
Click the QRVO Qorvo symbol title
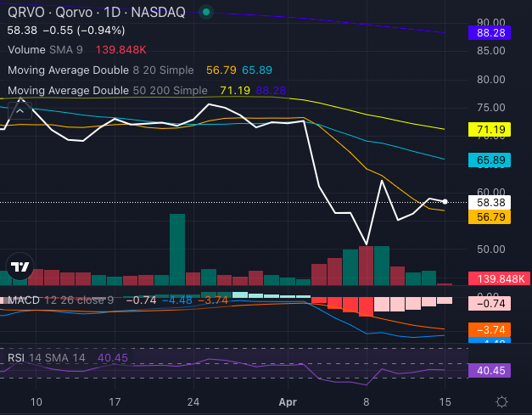[96, 13]
